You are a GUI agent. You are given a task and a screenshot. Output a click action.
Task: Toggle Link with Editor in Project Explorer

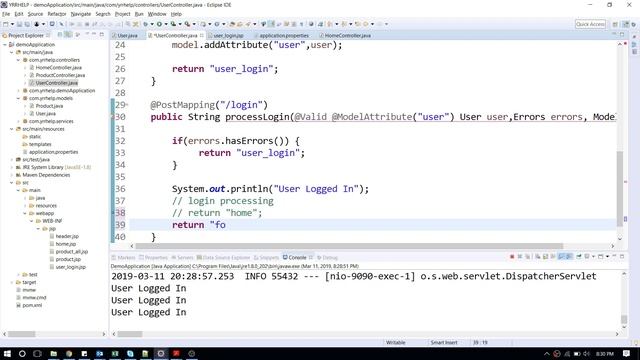tap(69, 35)
